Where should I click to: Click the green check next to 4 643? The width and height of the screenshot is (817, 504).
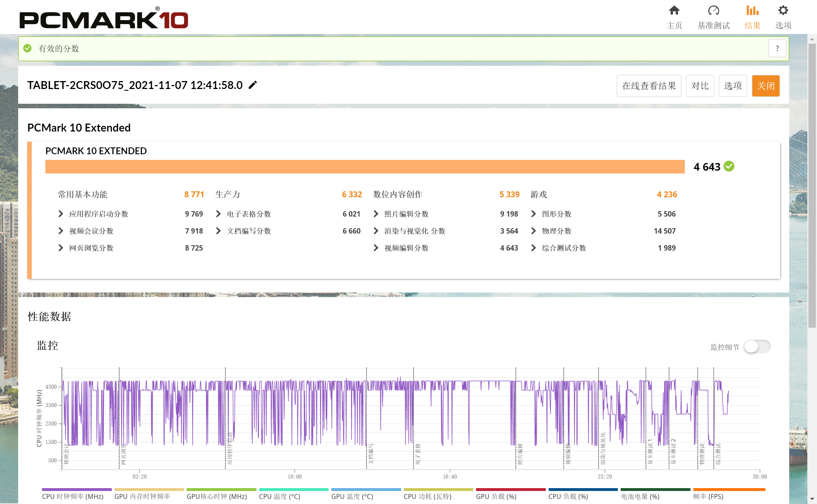729,166
